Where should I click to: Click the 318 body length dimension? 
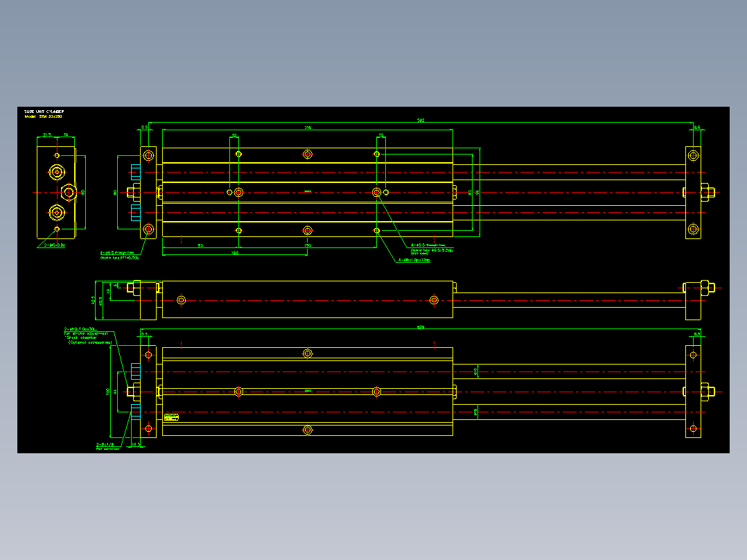click(x=308, y=128)
